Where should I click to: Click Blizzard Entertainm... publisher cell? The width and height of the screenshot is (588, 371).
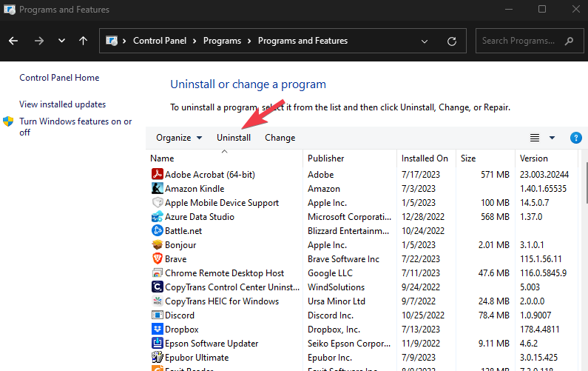(348, 231)
